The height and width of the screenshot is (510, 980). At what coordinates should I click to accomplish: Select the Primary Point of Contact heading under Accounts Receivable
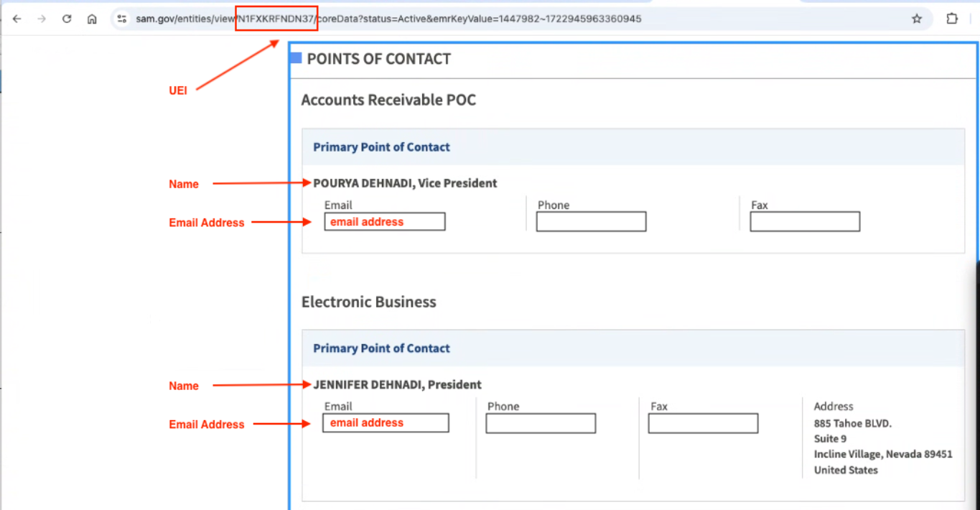click(x=381, y=147)
